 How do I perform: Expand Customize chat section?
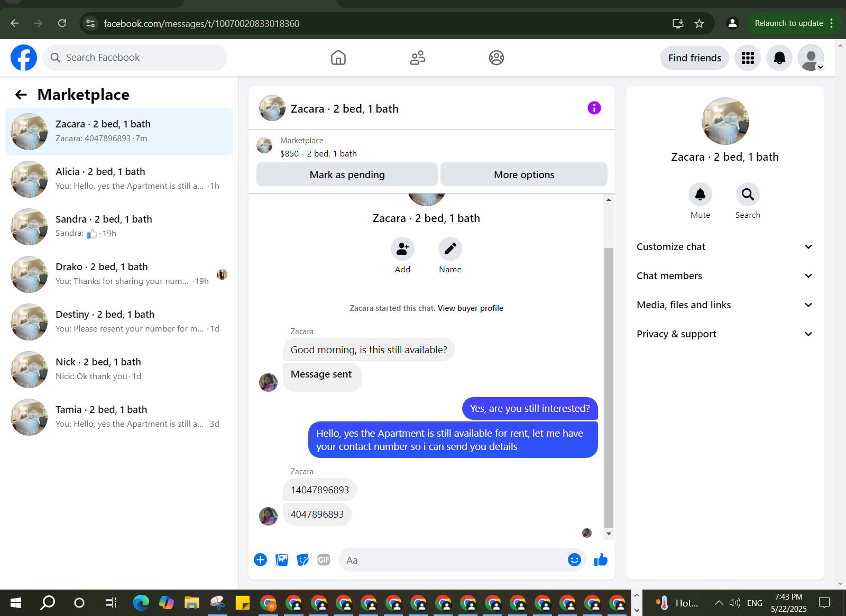(724, 247)
